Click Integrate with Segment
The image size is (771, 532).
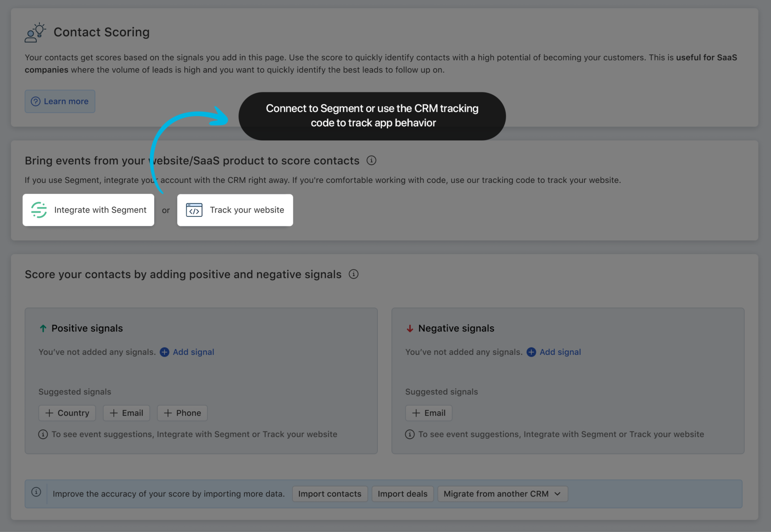point(89,210)
